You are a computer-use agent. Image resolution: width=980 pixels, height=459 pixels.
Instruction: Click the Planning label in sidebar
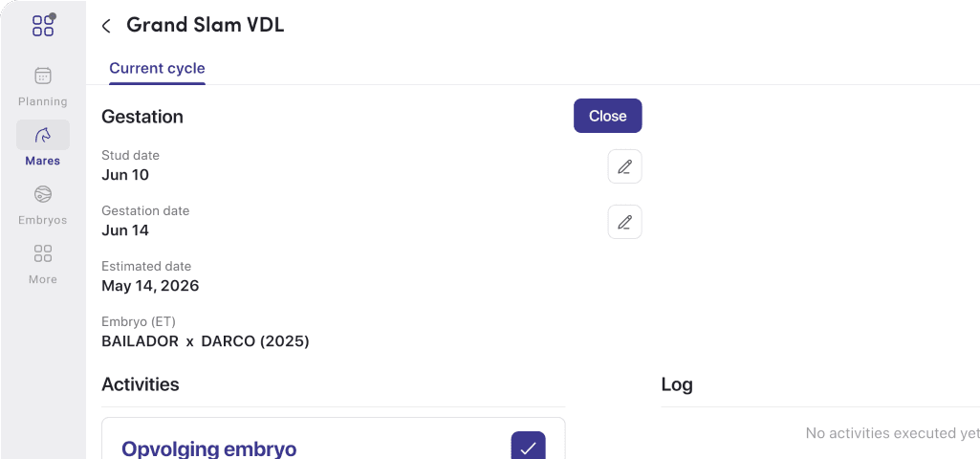click(x=42, y=101)
